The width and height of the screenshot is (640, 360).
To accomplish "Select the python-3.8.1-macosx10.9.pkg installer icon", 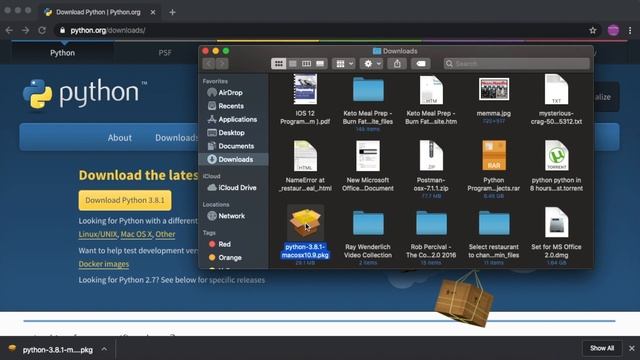I will click(x=305, y=223).
